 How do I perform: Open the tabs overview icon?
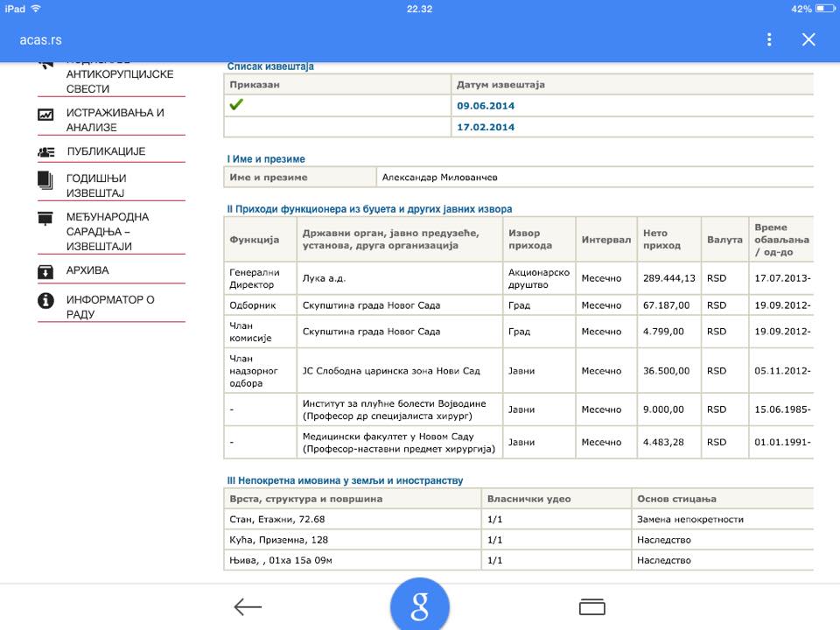point(592,607)
